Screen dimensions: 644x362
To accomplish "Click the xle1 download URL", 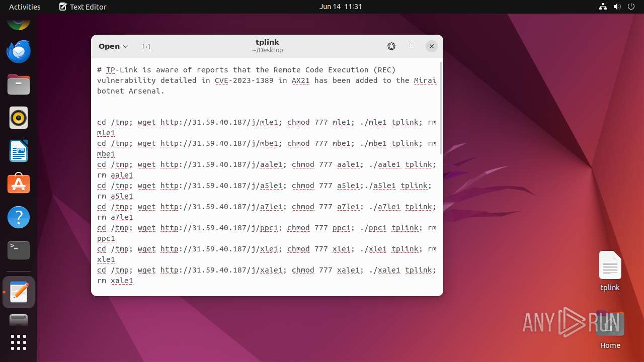I will (219, 249).
